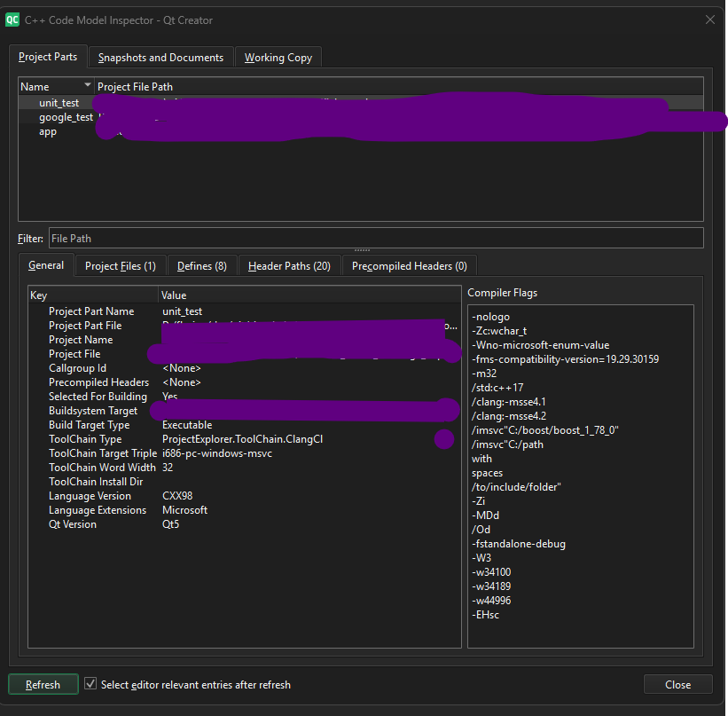Click the Close button
The image size is (728, 716).
(677, 684)
